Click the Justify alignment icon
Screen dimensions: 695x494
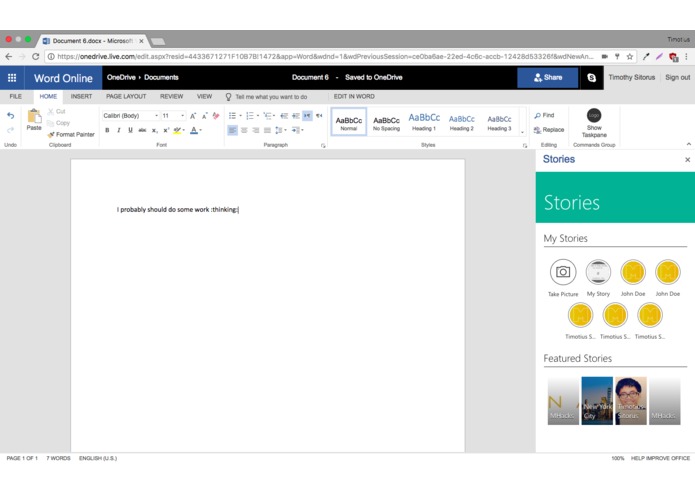click(x=267, y=130)
